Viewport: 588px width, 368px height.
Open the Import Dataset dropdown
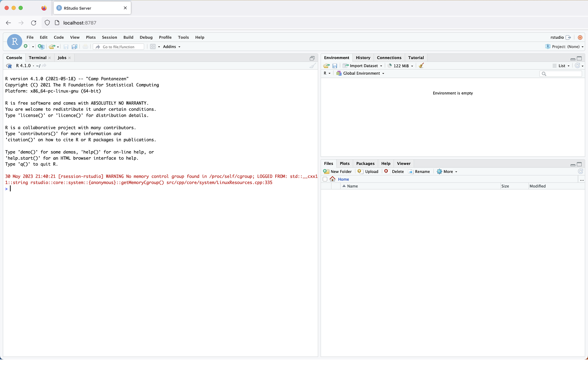363,66
